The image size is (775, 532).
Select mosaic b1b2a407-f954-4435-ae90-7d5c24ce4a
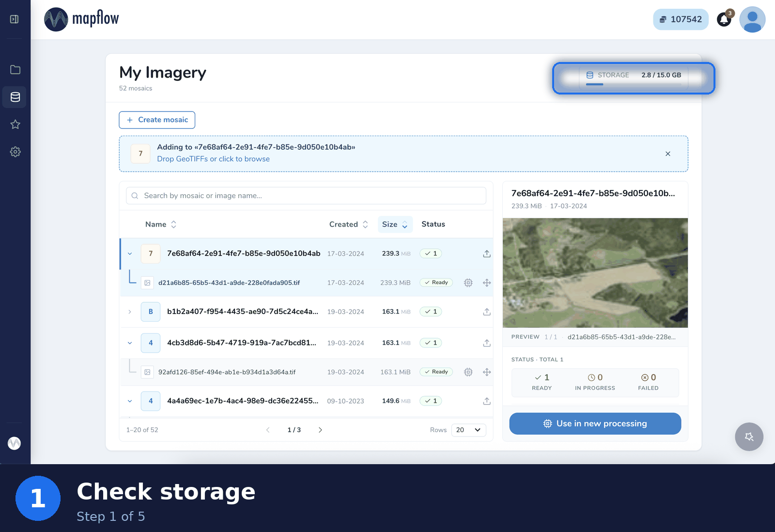pyautogui.click(x=243, y=312)
